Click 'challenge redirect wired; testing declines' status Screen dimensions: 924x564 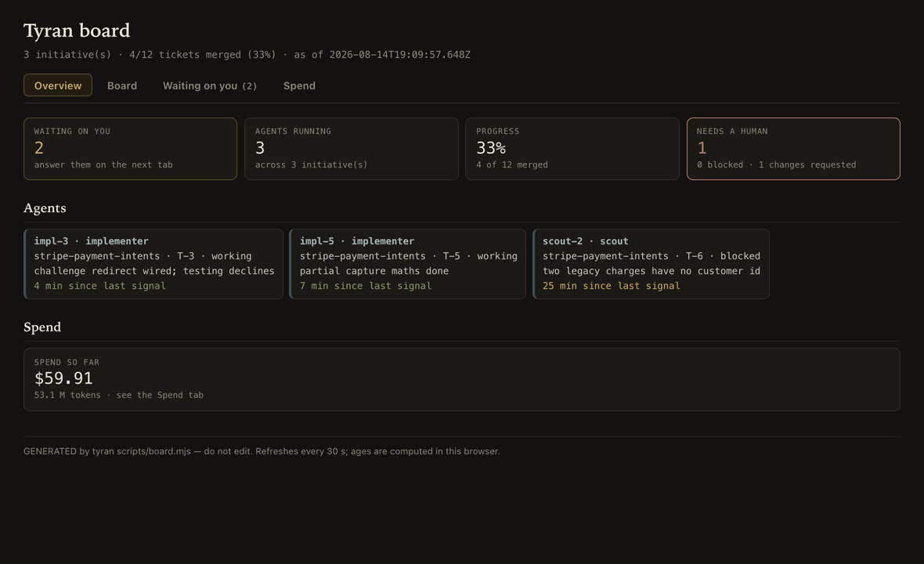154,271
